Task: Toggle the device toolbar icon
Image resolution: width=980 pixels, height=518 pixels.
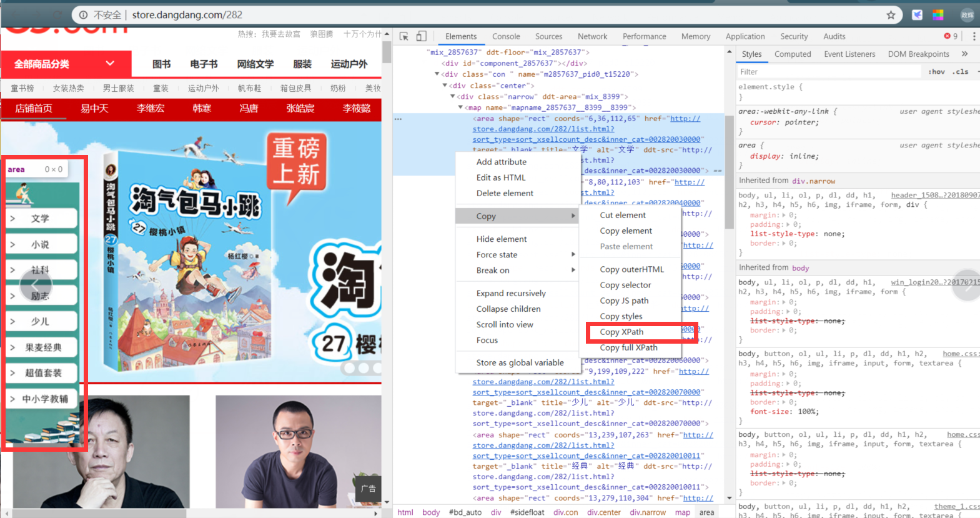Action: tap(422, 36)
